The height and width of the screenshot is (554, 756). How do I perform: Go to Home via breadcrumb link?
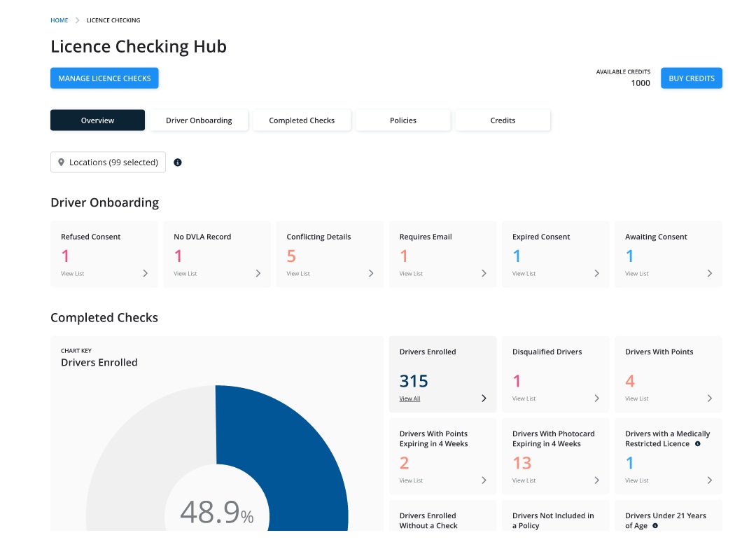[x=59, y=20]
